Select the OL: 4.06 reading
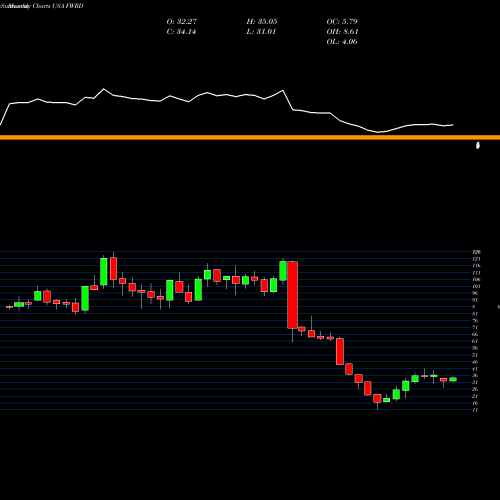 (342, 42)
